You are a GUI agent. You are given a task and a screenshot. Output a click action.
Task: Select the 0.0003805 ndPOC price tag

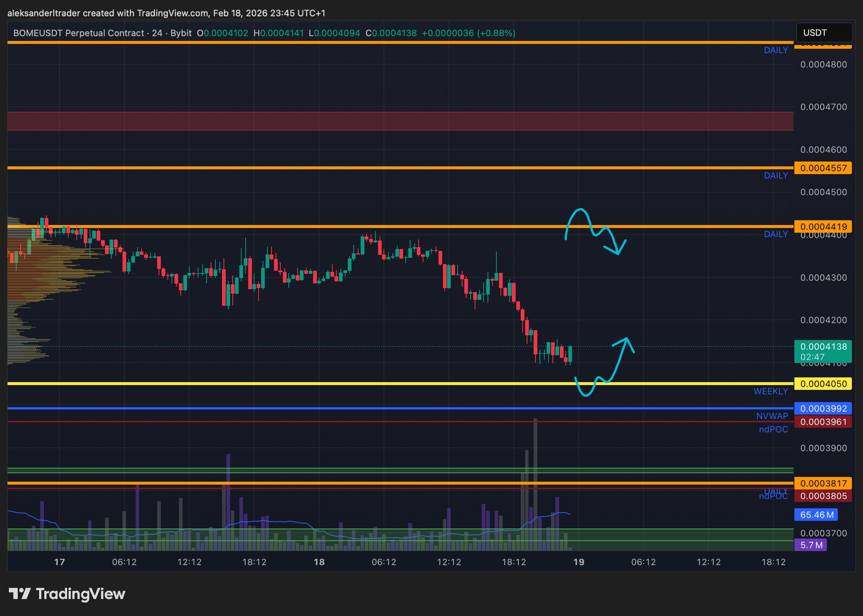point(823,496)
